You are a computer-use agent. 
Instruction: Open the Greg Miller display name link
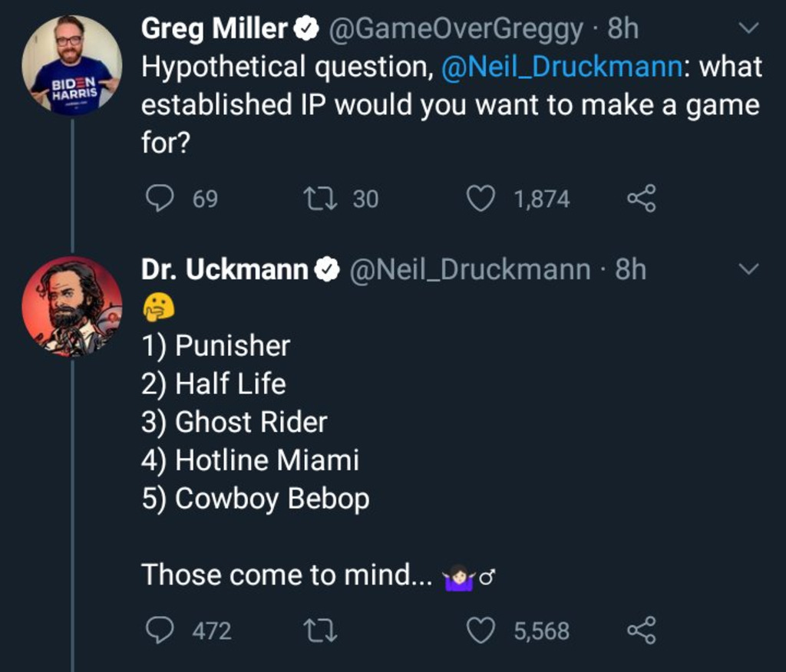(x=214, y=29)
